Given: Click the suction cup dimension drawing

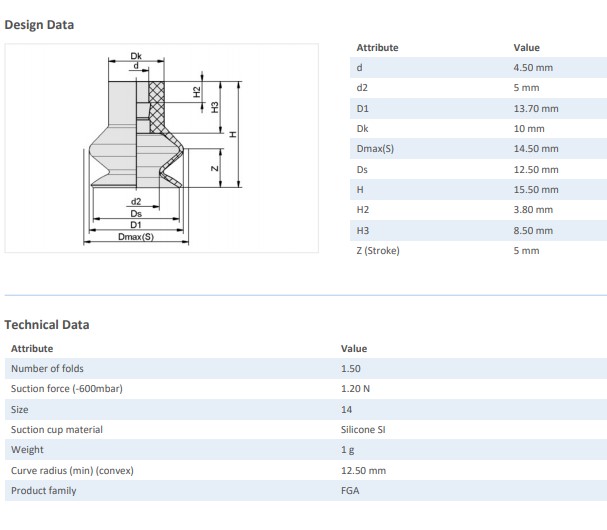Looking at the screenshot, I should pyautogui.click(x=163, y=150).
